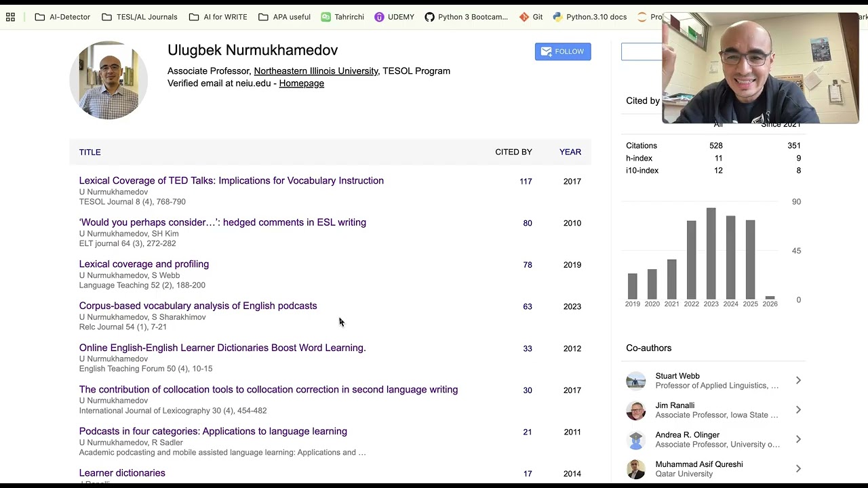868x488 pixels.
Task: Open 'Lexical Coverage of TED Talks' article
Action: pyautogui.click(x=231, y=180)
